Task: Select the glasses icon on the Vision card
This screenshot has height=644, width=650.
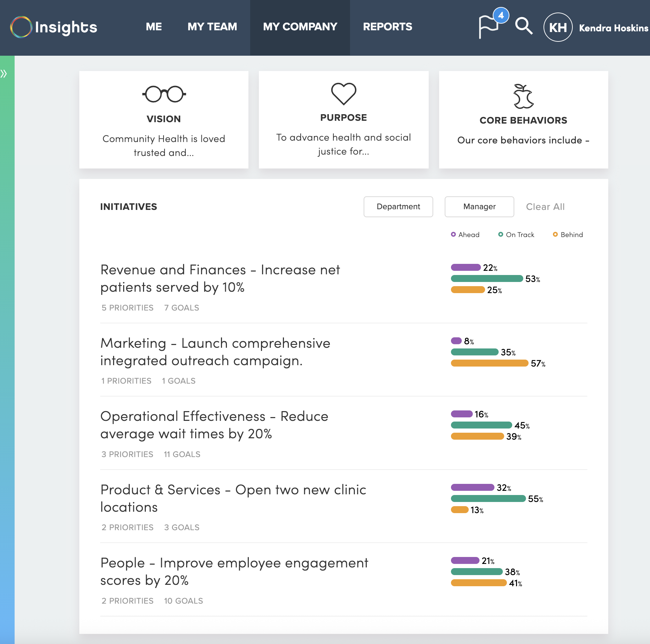Action: (164, 93)
